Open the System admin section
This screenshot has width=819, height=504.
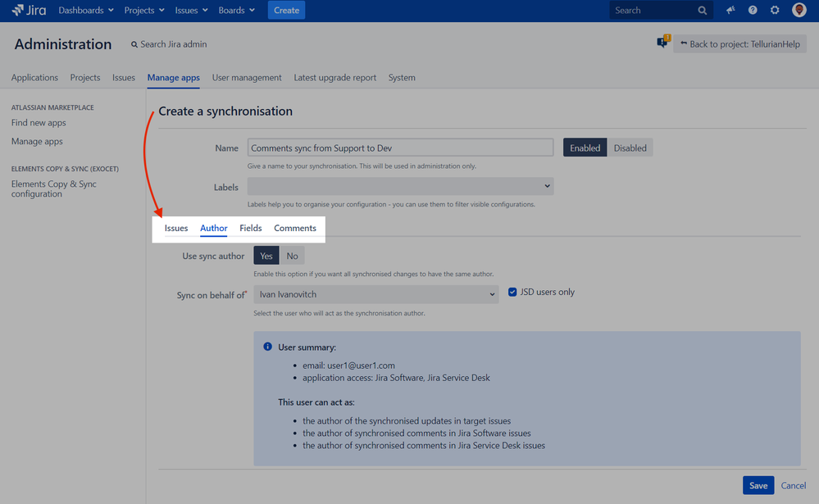point(401,77)
